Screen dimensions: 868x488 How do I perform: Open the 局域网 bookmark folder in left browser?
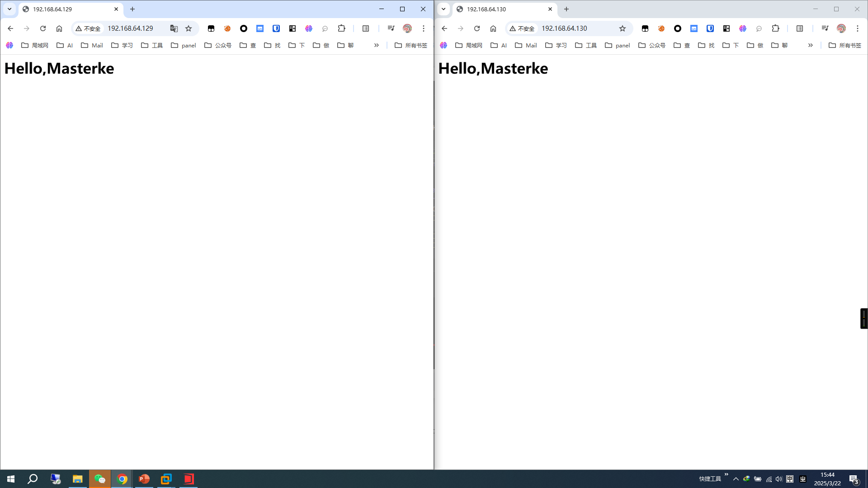pos(35,45)
